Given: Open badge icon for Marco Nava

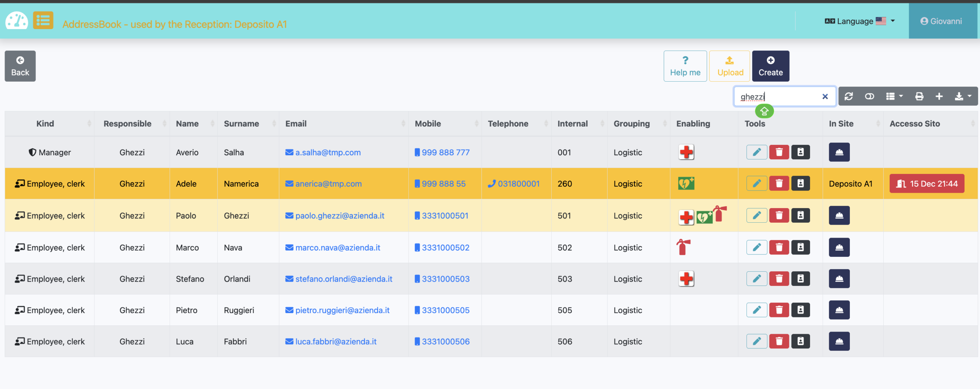Looking at the screenshot, I should point(800,248).
